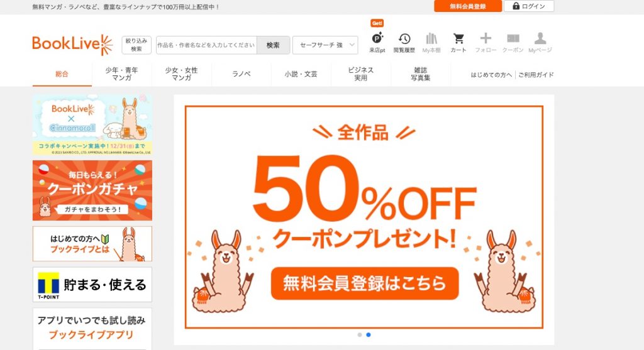Click the orange 無料会員登録 button in the top bar
644x350 pixels.
point(468,6)
